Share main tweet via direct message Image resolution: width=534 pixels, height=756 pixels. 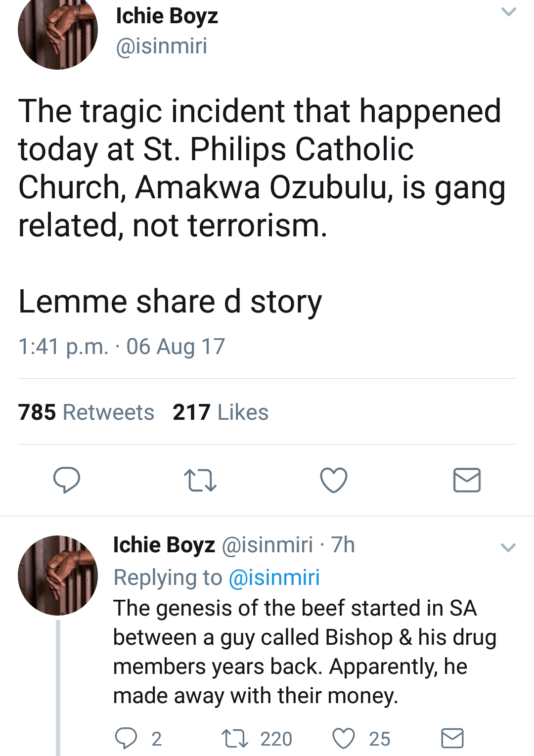point(467,480)
